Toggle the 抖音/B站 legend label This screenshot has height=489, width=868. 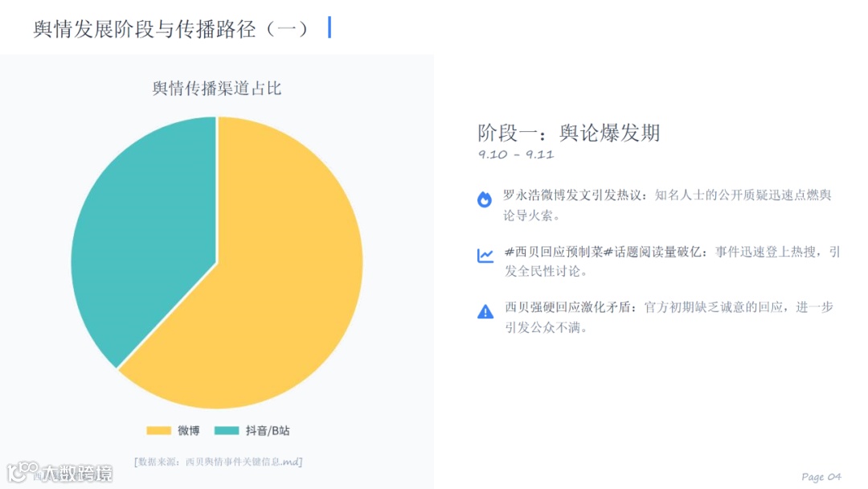coord(268,431)
